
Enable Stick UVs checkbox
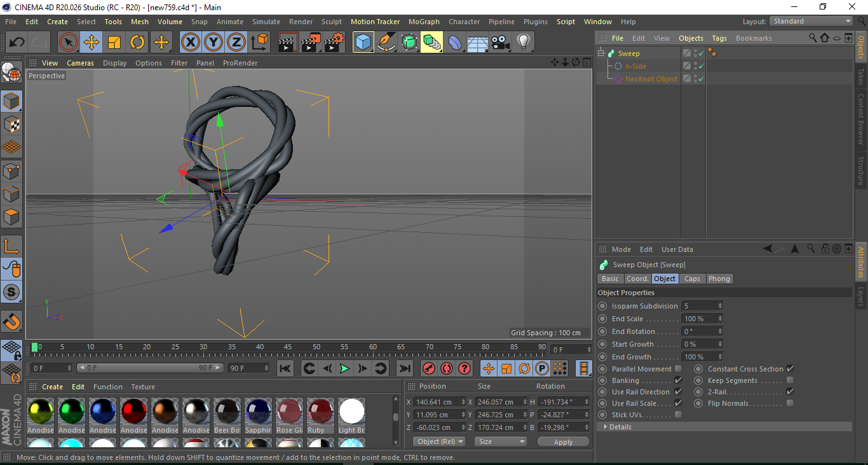[x=678, y=415]
